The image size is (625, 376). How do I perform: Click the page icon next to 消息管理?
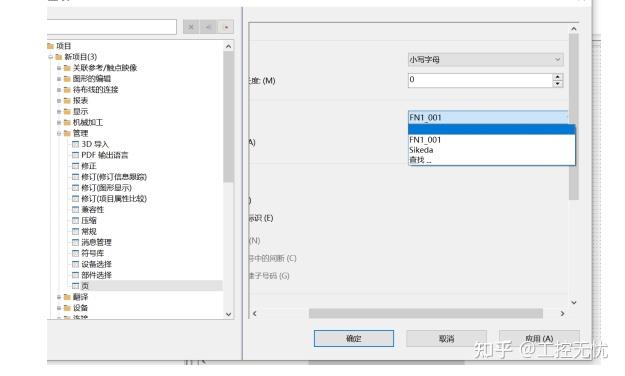pyautogui.click(x=75, y=242)
